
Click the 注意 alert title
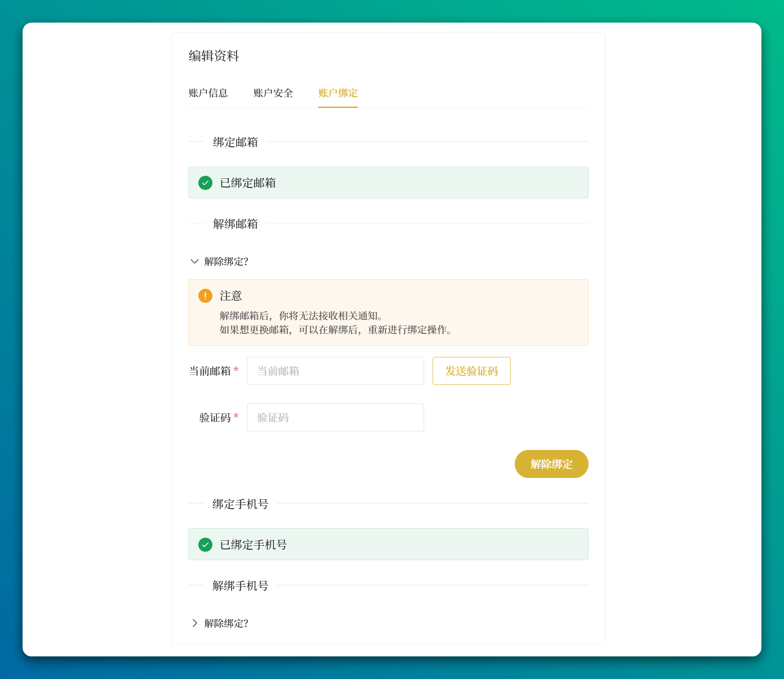pos(231,296)
